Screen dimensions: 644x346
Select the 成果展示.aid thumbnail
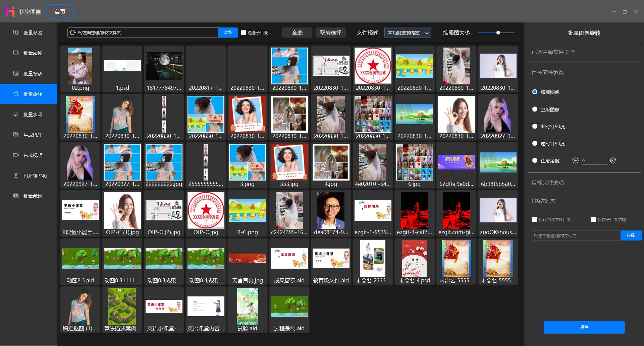(x=289, y=262)
